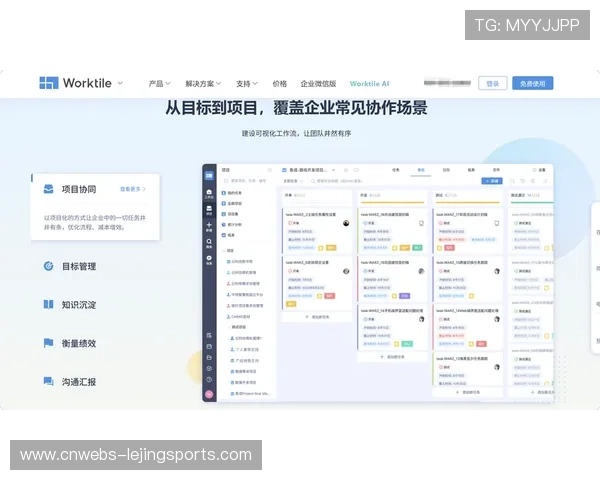The image size is (600, 480).
Task: Click the home icon in dark sidebar
Action: (x=209, y=193)
